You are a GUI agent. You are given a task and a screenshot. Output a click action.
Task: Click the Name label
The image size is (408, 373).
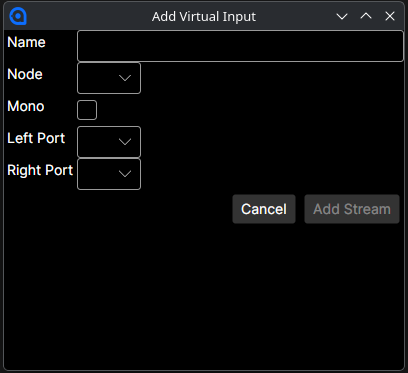coord(26,42)
